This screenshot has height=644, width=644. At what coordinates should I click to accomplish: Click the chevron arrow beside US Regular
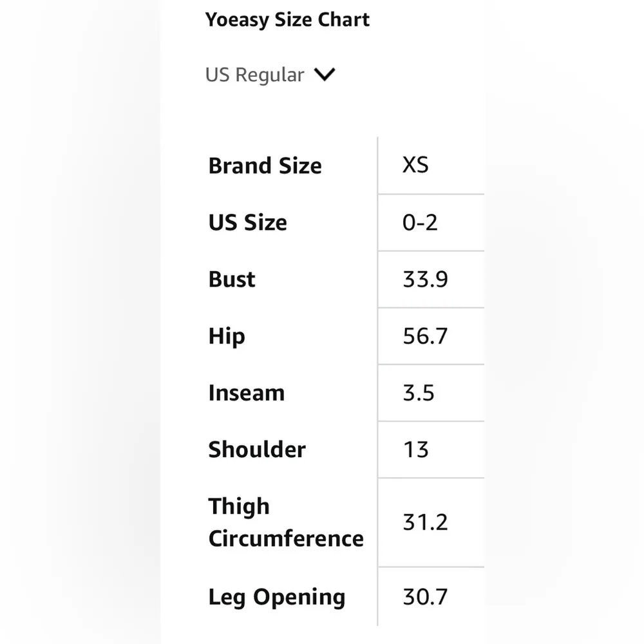[325, 75]
